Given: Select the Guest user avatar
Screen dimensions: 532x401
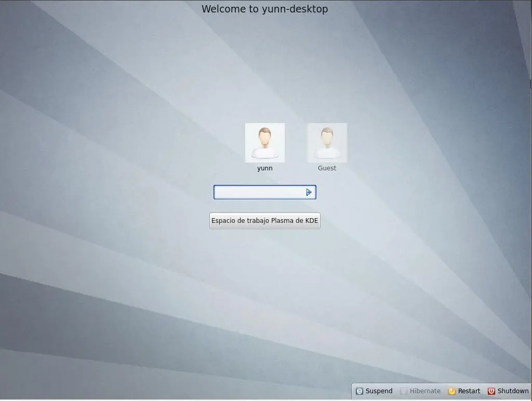Looking at the screenshot, I should point(327,143).
